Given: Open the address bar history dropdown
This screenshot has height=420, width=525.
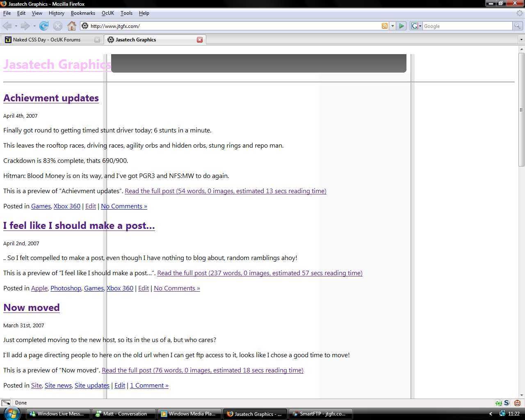Looking at the screenshot, I should click(393, 26).
